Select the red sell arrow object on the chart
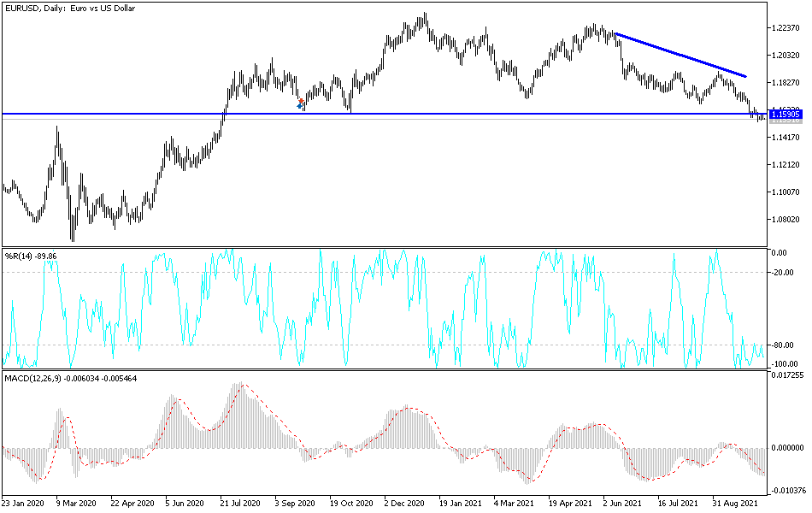This screenshot has height=513, width=812. point(301,100)
